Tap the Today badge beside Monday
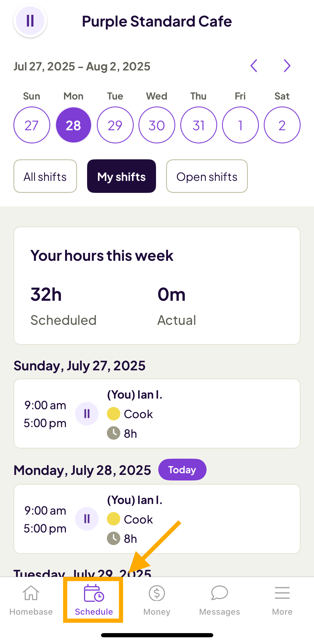 coord(182,470)
